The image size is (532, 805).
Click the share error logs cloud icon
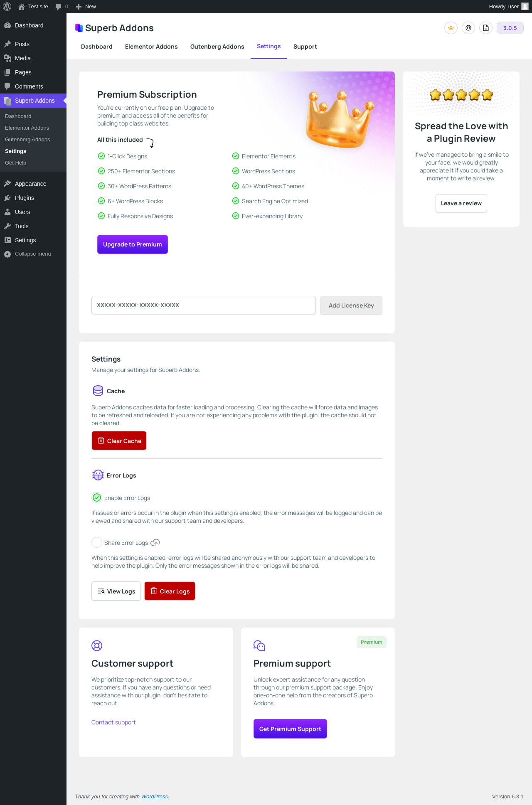(x=155, y=542)
